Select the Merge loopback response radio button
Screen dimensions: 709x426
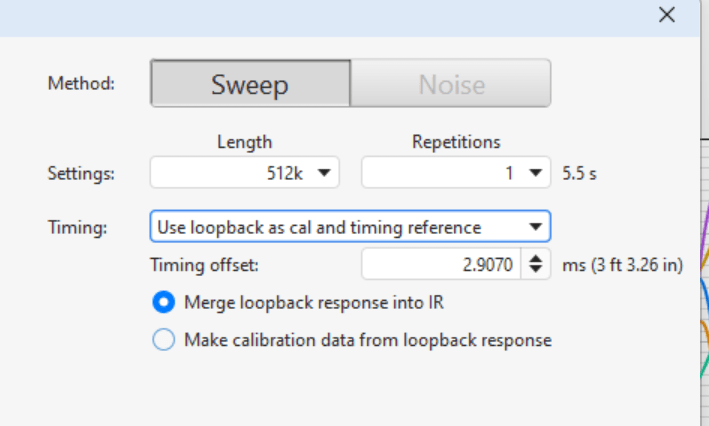[164, 302]
